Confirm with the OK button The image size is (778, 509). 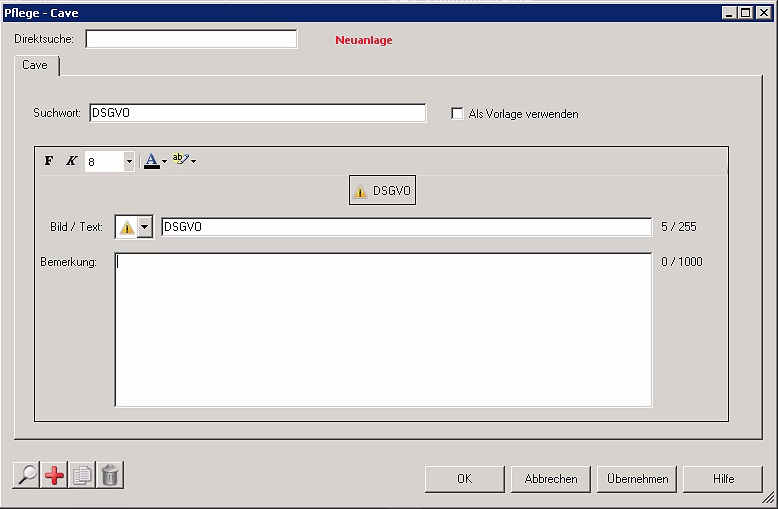click(464, 479)
